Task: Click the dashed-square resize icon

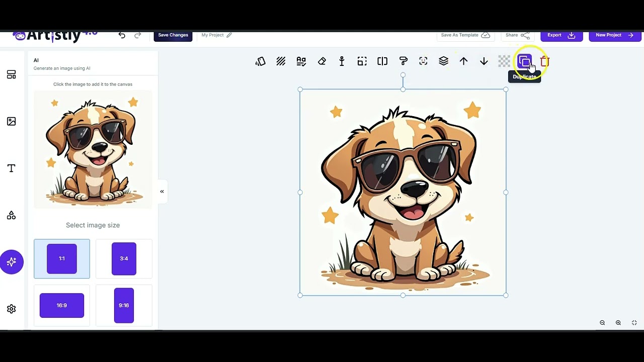Action: click(x=362, y=61)
